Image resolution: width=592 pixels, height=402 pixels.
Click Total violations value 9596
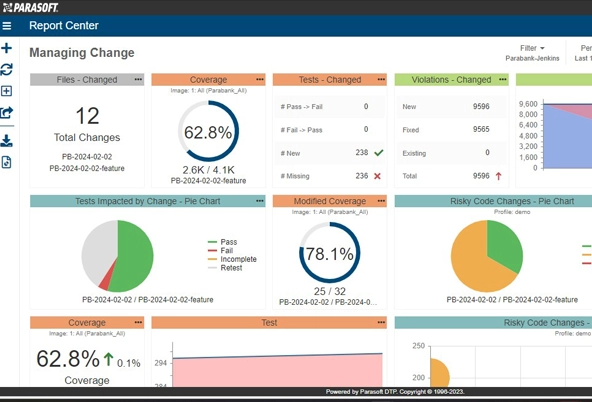(x=481, y=176)
